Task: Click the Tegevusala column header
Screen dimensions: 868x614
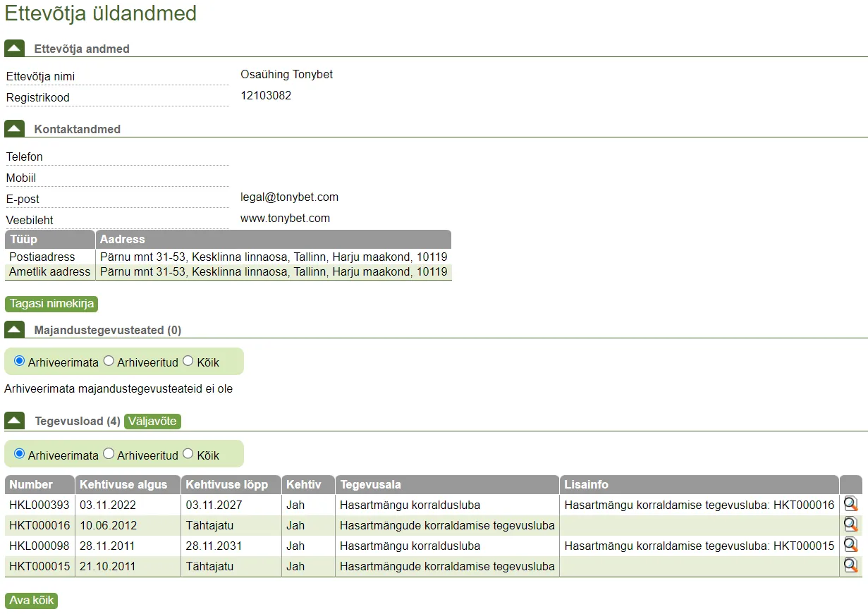Action: [370, 484]
